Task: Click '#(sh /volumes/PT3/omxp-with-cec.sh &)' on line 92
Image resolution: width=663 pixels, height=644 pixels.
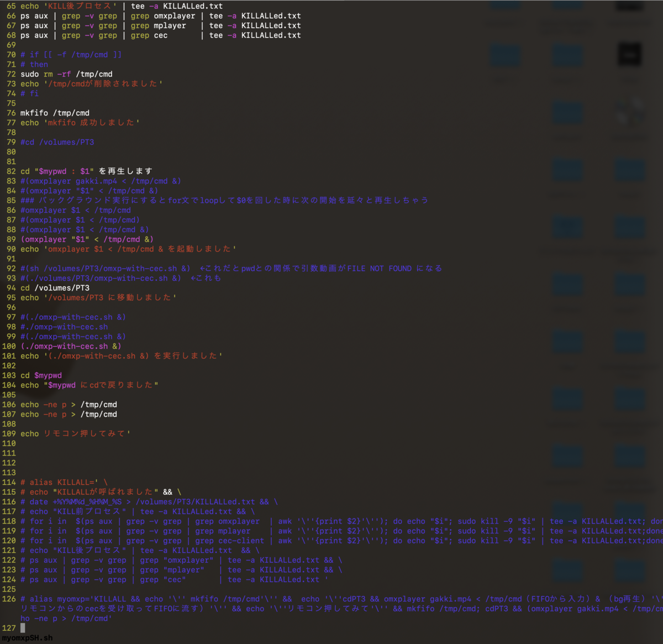Action: pos(106,269)
